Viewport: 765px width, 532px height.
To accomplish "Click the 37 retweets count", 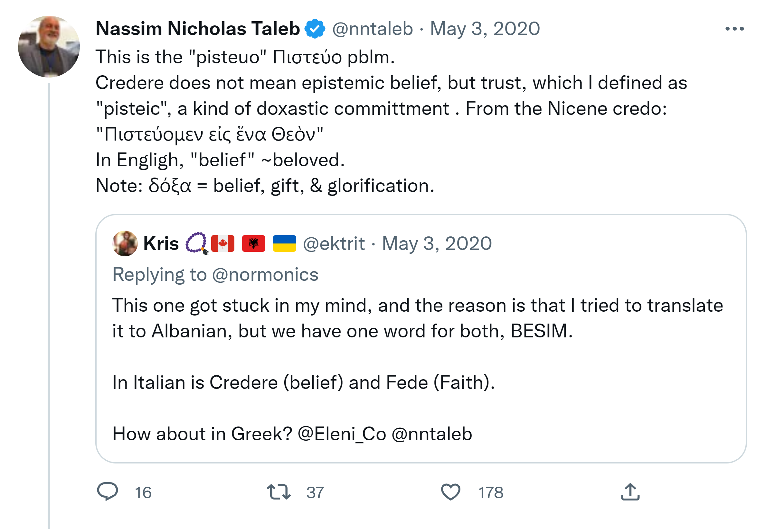I will (315, 492).
